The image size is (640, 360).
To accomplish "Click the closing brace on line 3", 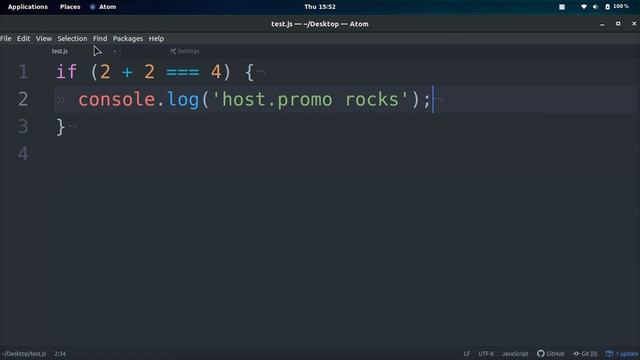I will (60, 127).
